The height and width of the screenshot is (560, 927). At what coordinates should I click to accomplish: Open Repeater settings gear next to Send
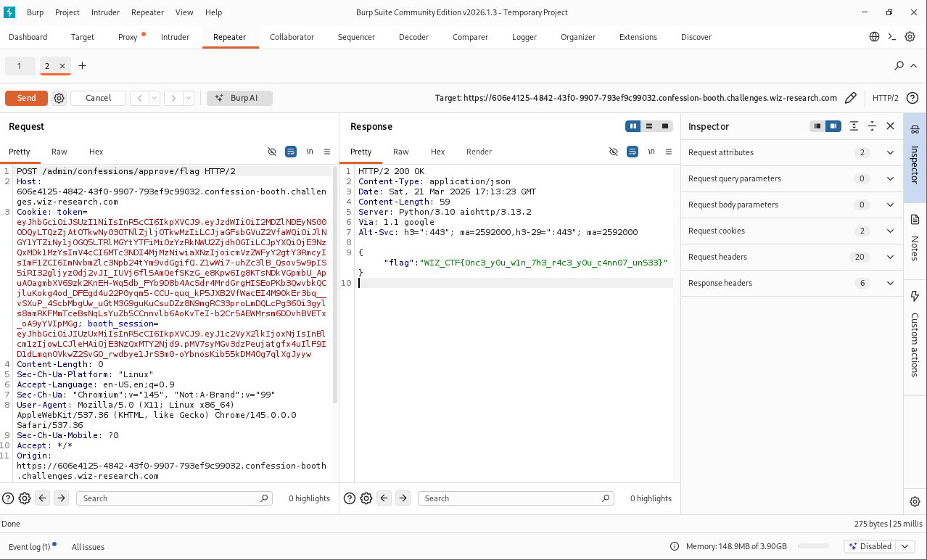point(59,98)
